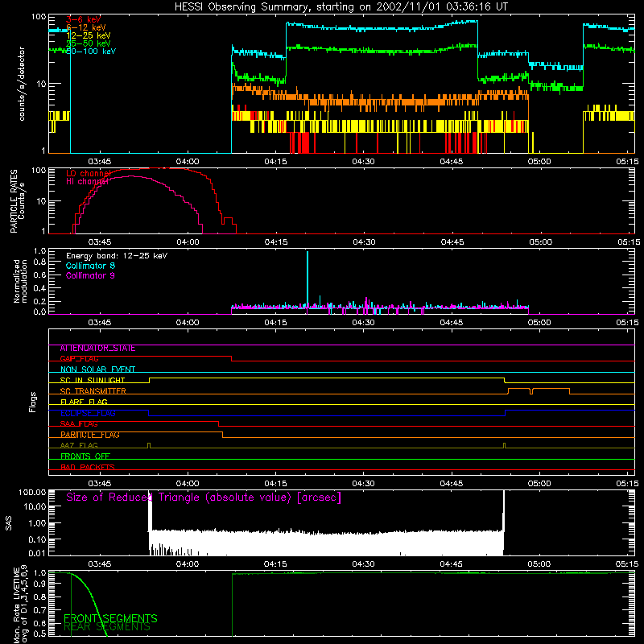This screenshot has height=644, width=644.
Task: Click the counts/s/detector axis label
Action: 22,84
